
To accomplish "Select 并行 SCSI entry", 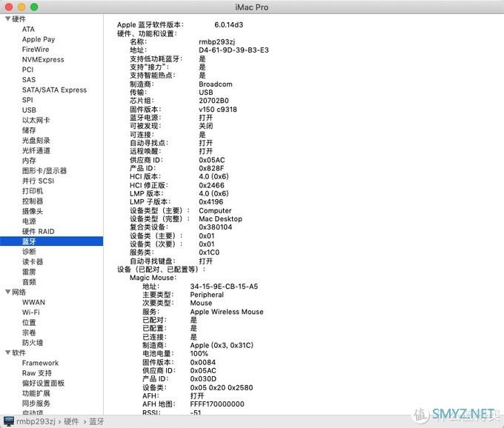I will pos(38,181).
